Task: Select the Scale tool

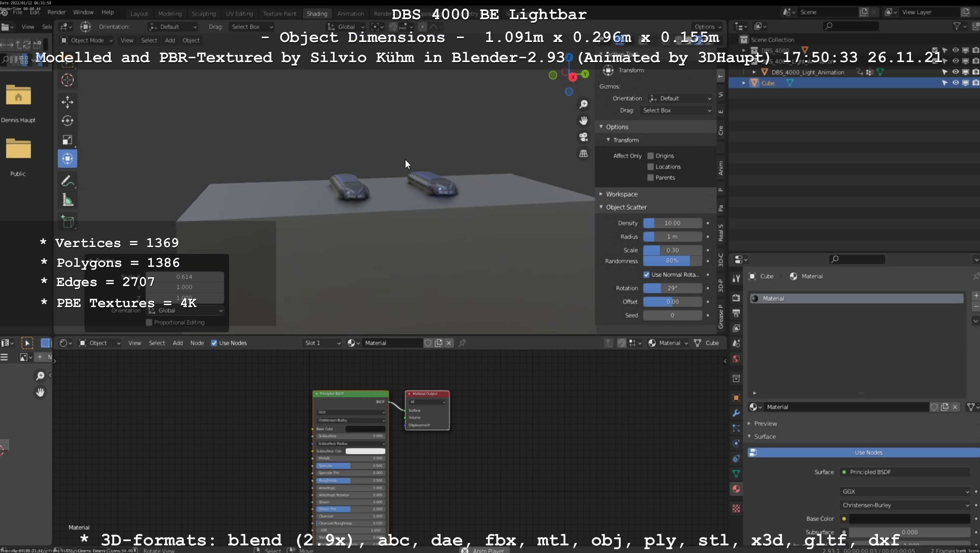Action: click(x=67, y=140)
